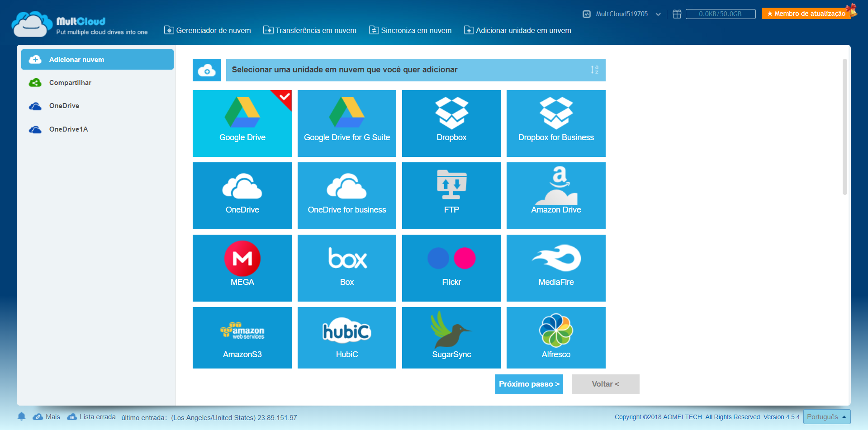Screen dimensions: 868x430
Task: Click the vertical scrollbar of cloud list
Action: (844, 127)
